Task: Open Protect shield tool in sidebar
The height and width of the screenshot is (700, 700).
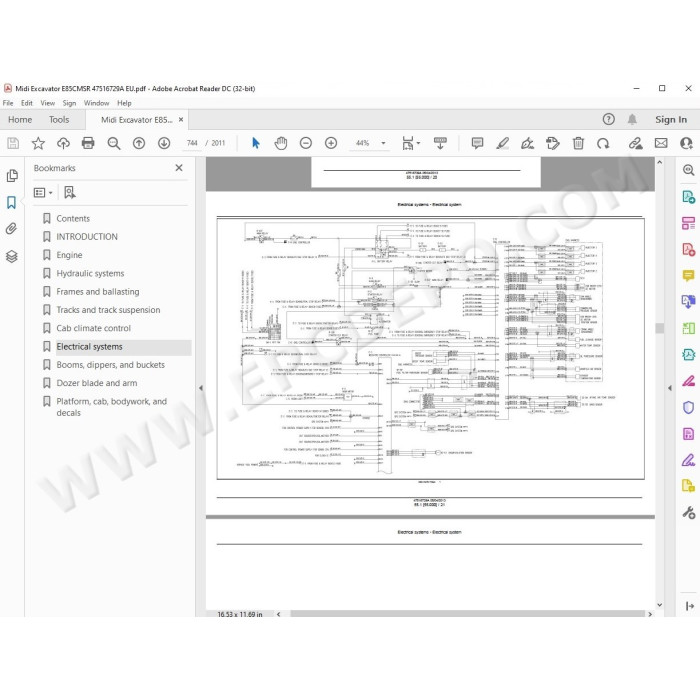Action: [688, 407]
